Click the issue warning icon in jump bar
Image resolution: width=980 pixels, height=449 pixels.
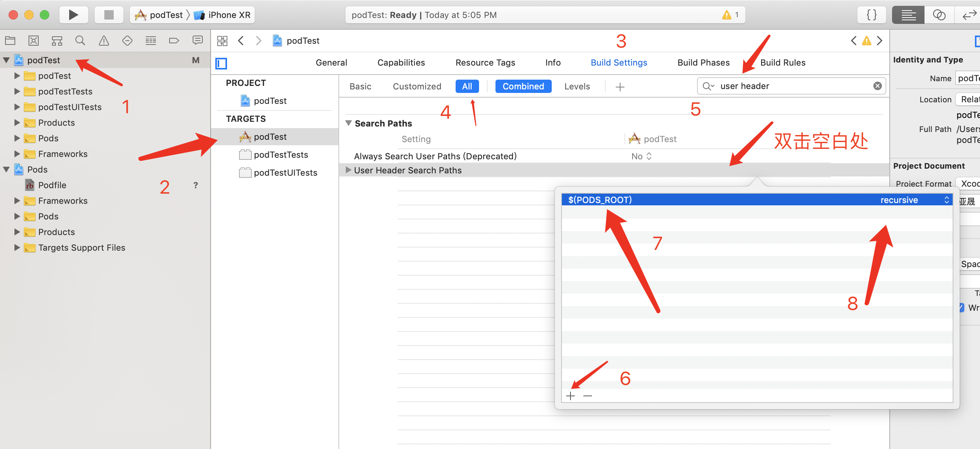coord(867,41)
